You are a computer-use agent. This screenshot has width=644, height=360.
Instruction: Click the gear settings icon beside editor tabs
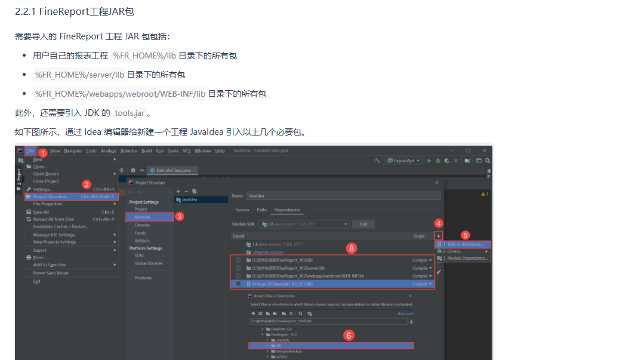point(133,170)
